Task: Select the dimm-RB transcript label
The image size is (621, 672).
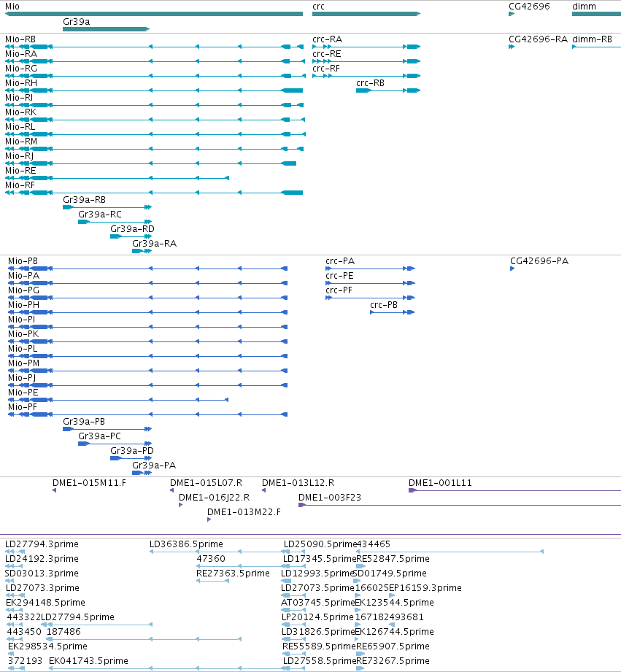Action: tap(593, 39)
